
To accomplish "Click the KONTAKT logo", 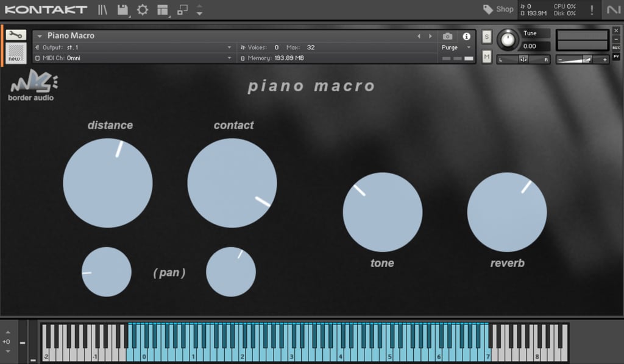I will pos(46,10).
